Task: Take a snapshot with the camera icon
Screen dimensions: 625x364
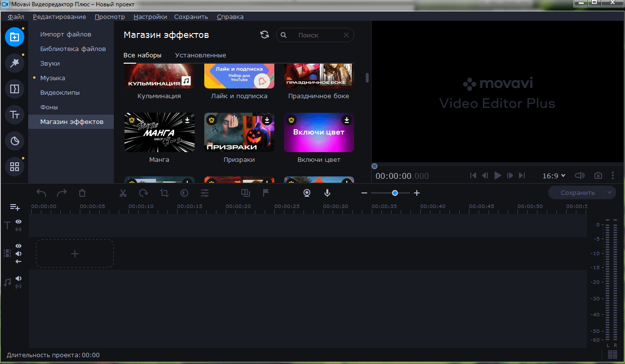Action: [x=598, y=175]
